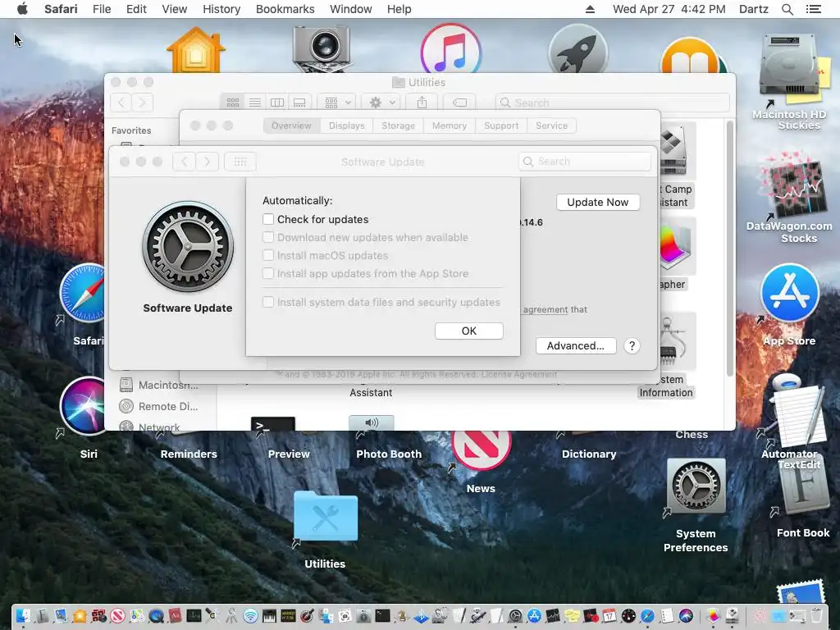Viewport: 840px width, 630px height.
Task: Open Finder from the Dock
Action: coord(23,615)
